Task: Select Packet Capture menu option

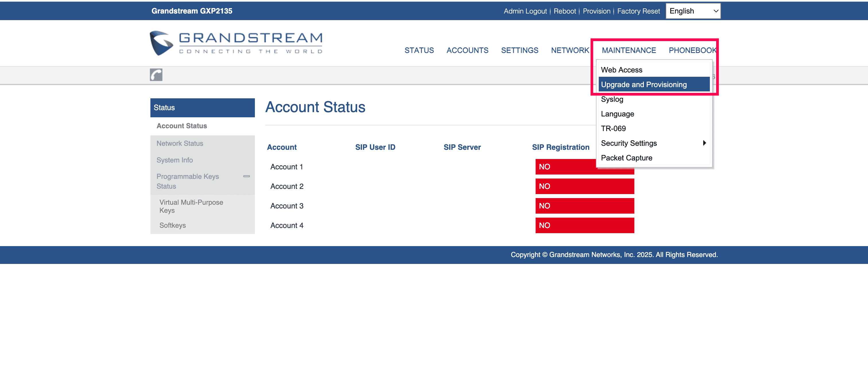Action: pos(626,158)
